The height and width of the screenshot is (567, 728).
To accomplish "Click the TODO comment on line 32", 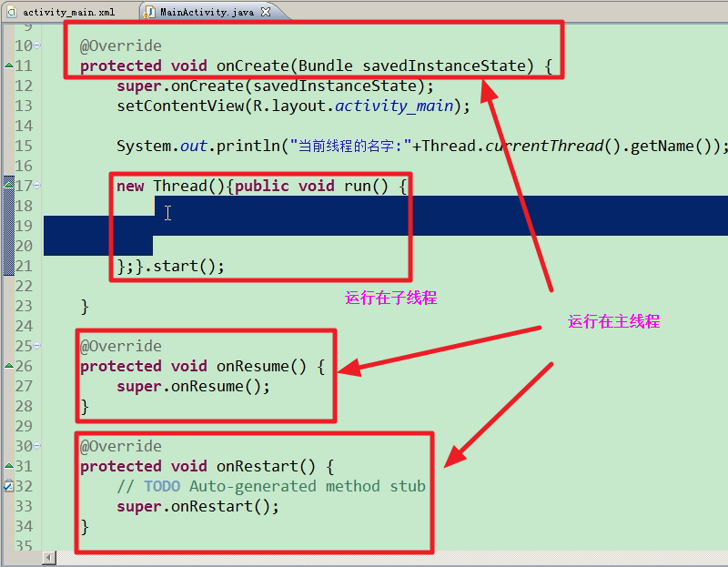I will tap(271, 486).
